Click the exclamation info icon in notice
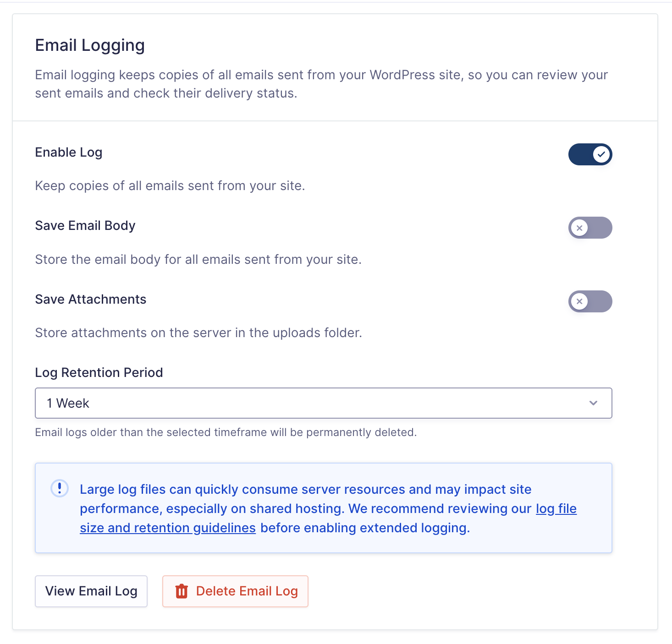 pyautogui.click(x=60, y=488)
